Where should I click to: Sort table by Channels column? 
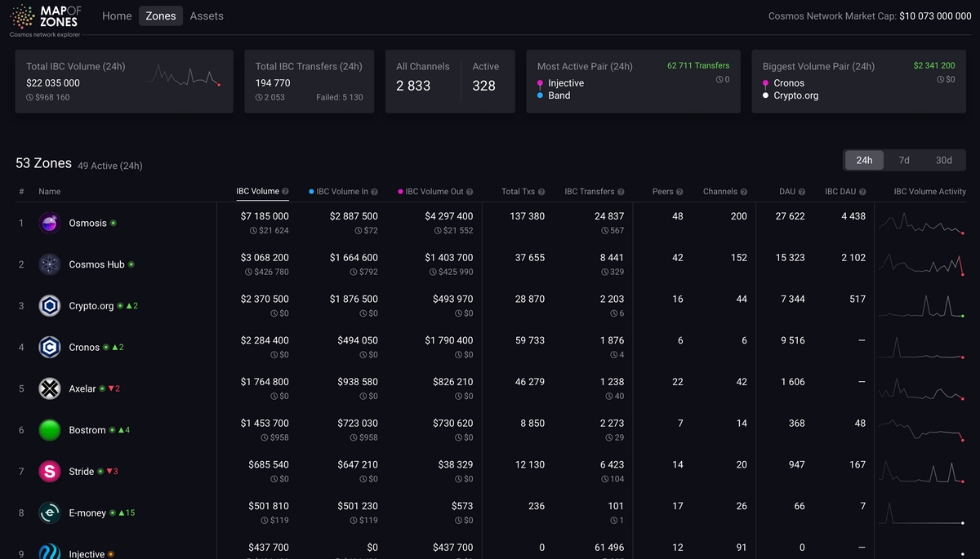(720, 192)
